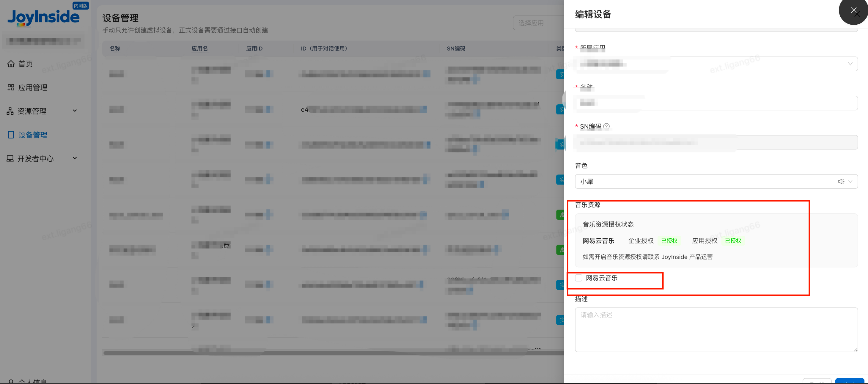Click the 应用名 column header
This screenshot has height=384, width=868.
[199, 48]
